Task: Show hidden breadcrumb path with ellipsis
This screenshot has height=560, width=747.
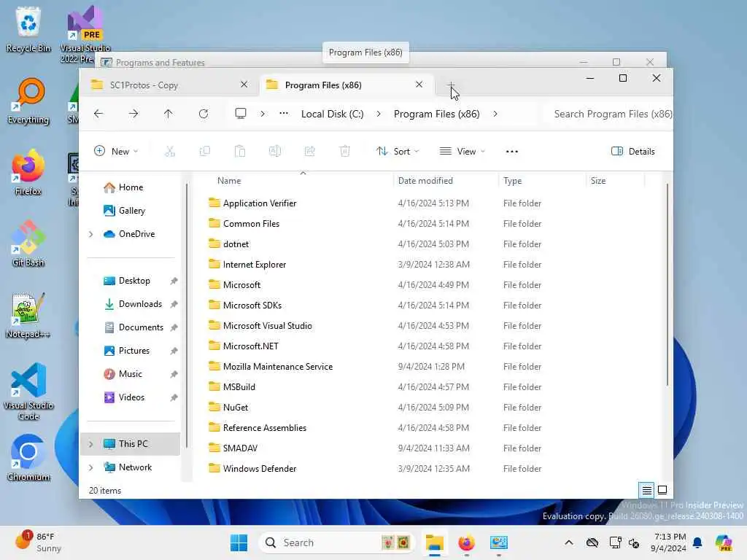Action: pyautogui.click(x=284, y=113)
